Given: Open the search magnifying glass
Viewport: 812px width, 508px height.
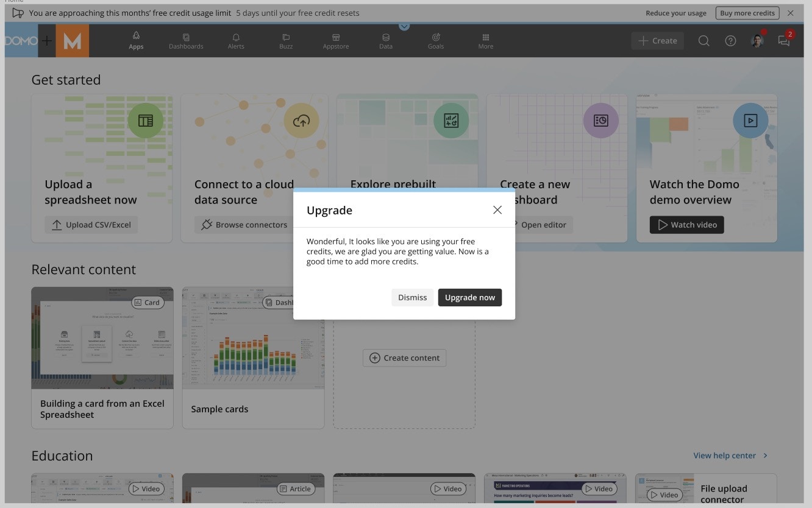Looking at the screenshot, I should pyautogui.click(x=703, y=40).
